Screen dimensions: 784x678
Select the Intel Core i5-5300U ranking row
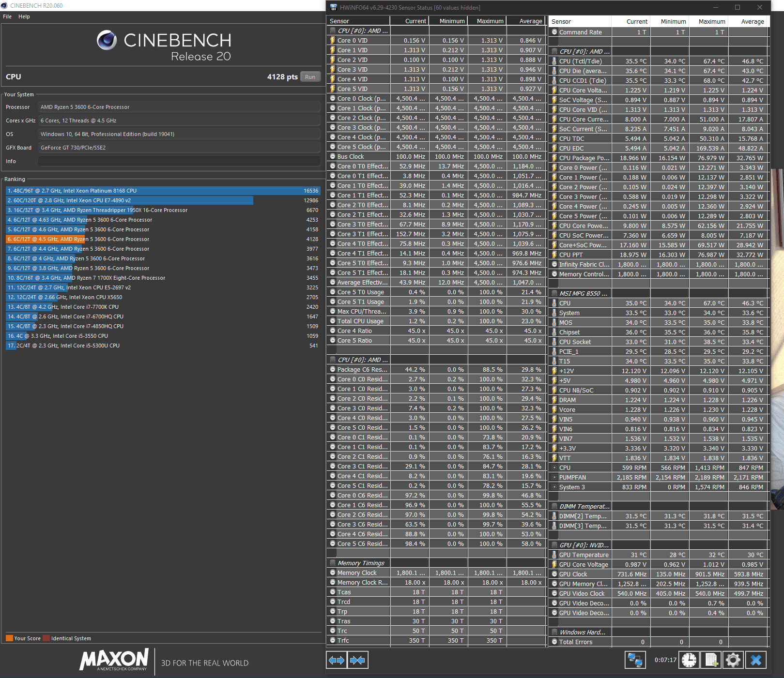tap(163, 346)
